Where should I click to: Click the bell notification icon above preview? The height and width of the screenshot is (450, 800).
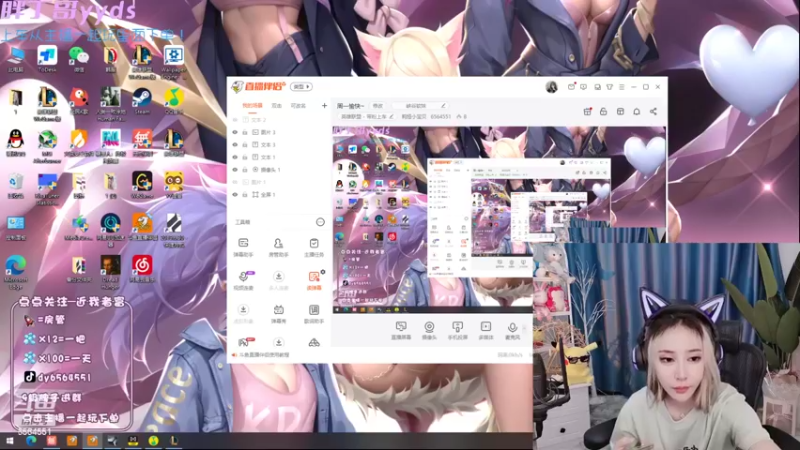tap(637, 111)
